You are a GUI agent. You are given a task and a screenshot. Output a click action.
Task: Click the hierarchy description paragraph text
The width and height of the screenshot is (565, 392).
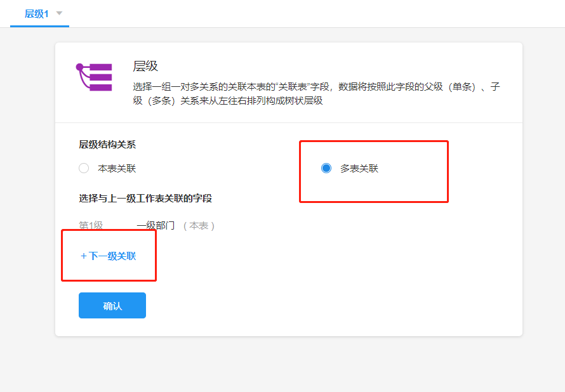click(316, 93)
